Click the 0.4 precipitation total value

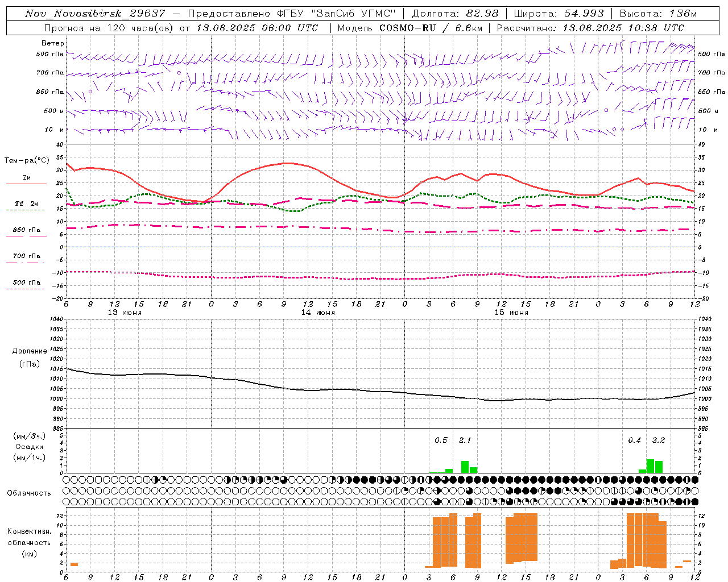pos(634,440)
